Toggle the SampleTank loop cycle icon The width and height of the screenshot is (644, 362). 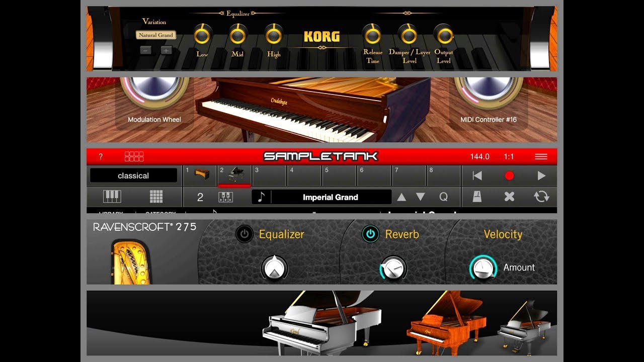pos(541,197)
